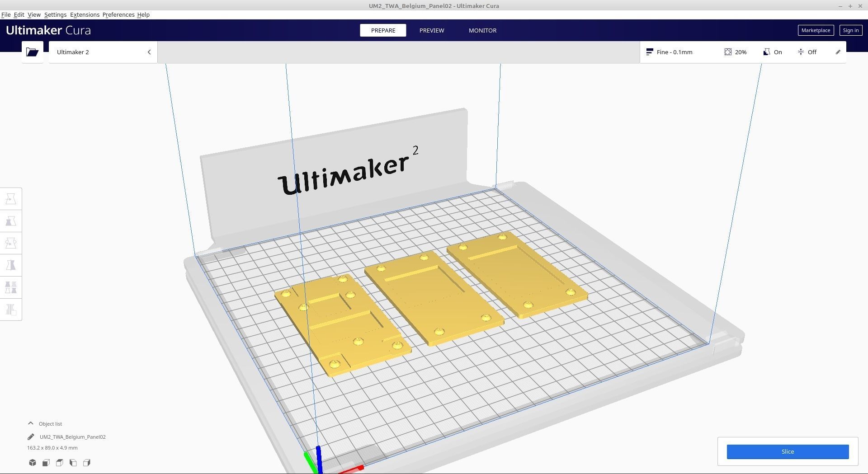Open the Edit menu
The width and height of the screenshot is (868, 474).
click(x=19, y=15)
